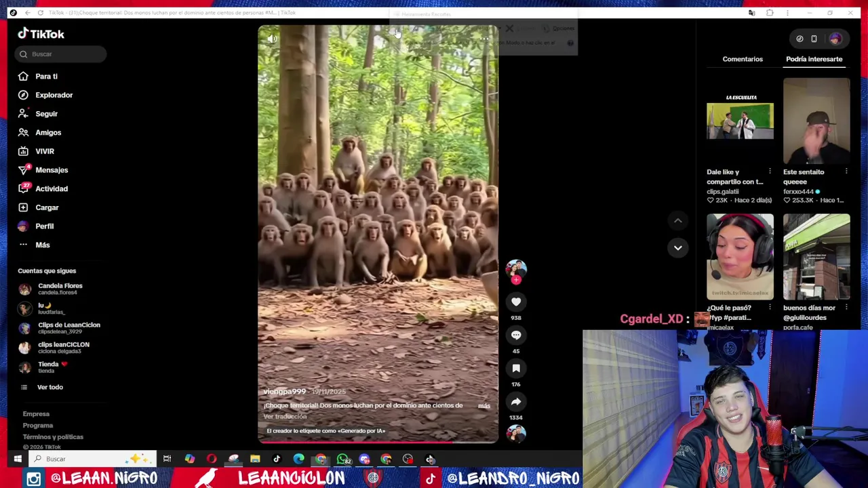Expand Empresa footer section
Screen dimensions: 868x488
point(36,414)
